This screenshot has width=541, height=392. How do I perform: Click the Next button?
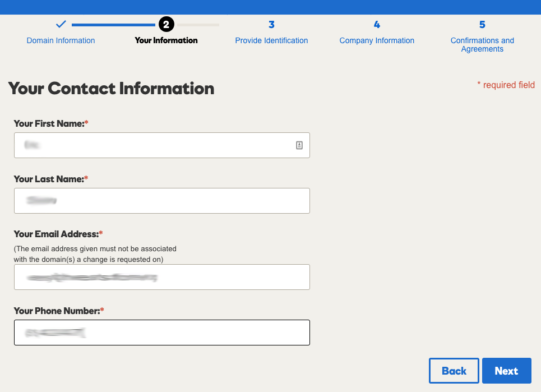(506, 371)
